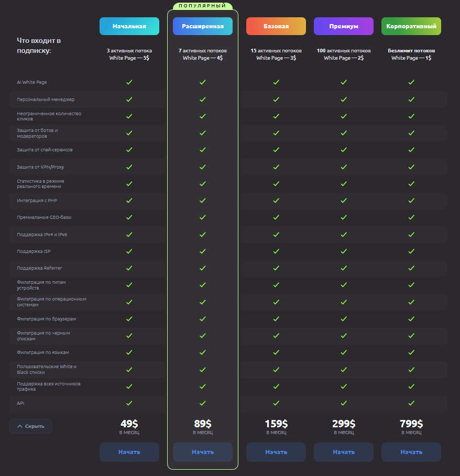Click Начать under the 89$ plan
This screenshot has width=460, height=476.
(x=203, y=452)
